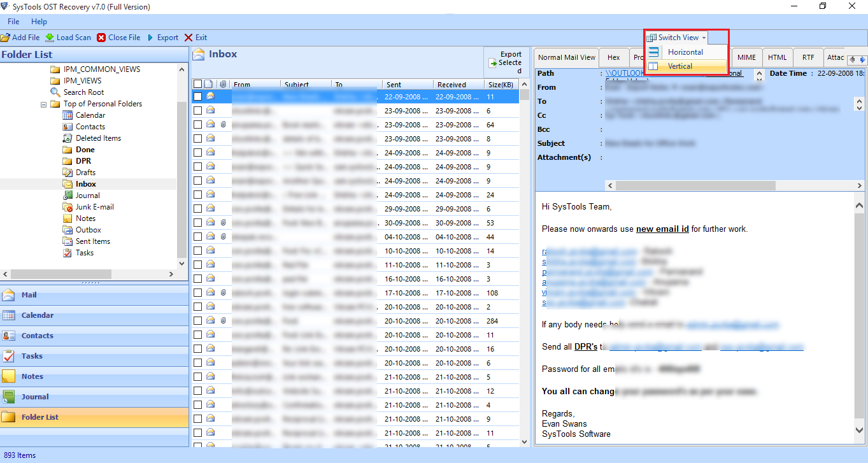Check the email row with size 16
This screenshot has height=463, width=868.
(x=197, y=349)
